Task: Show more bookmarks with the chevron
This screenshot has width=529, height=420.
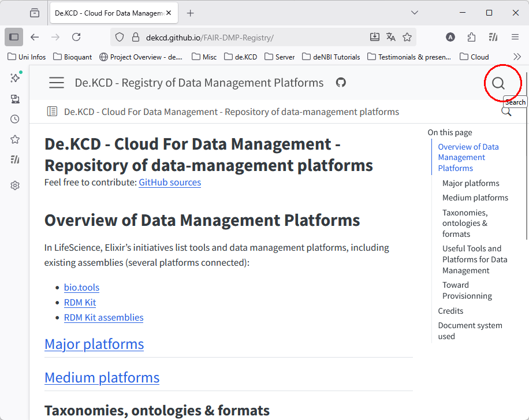Action: (x=517, y=57)
